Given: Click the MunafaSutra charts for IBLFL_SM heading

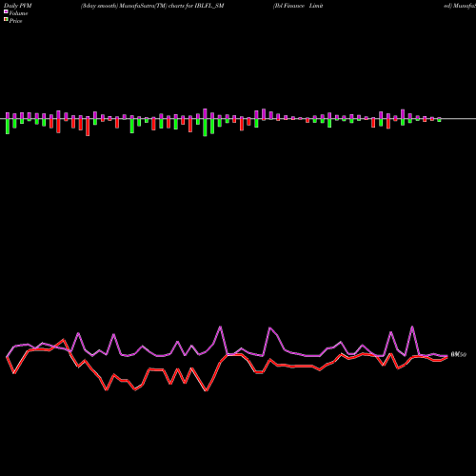Looking at the screenshot, I should pyautogui.click(x=152, y=6).
